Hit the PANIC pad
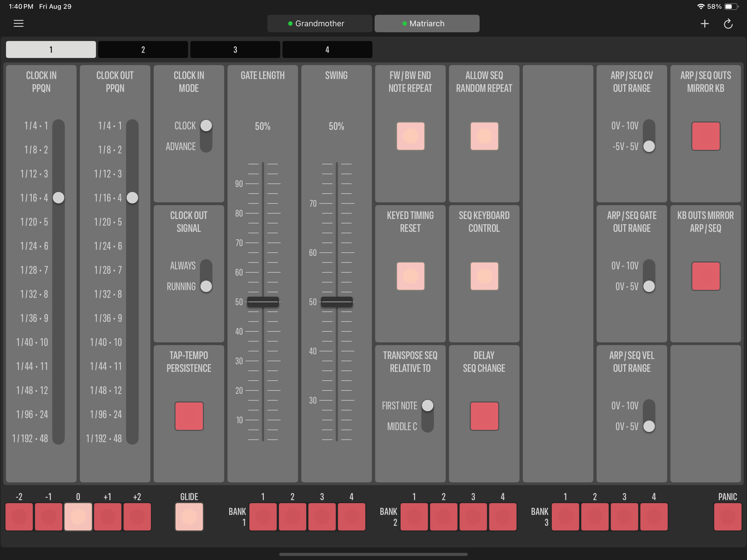747x560 pixels. click(727, 517)
